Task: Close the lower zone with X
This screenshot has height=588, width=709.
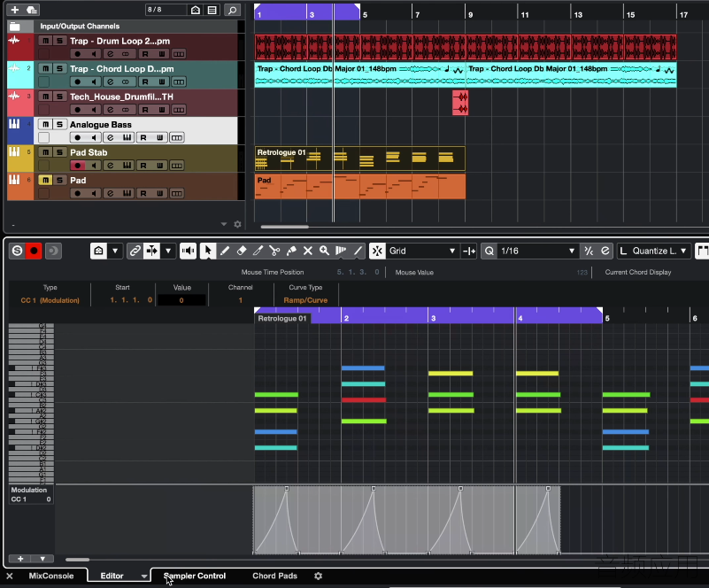Action: [10, 576]
